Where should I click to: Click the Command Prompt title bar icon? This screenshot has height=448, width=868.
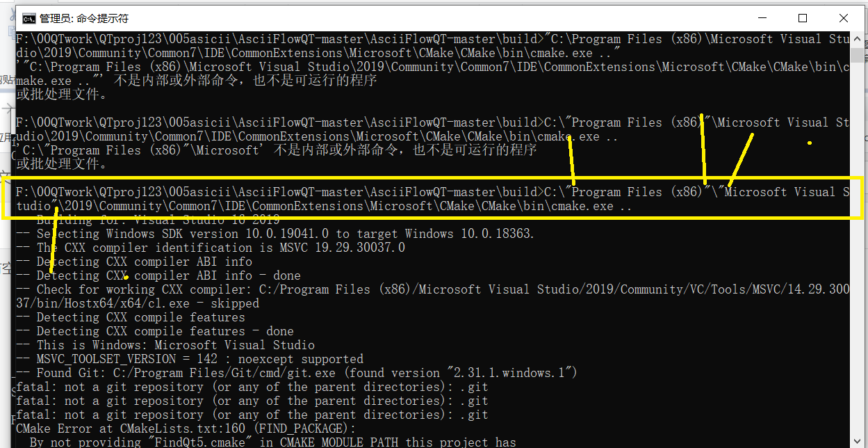coord(29,18)
